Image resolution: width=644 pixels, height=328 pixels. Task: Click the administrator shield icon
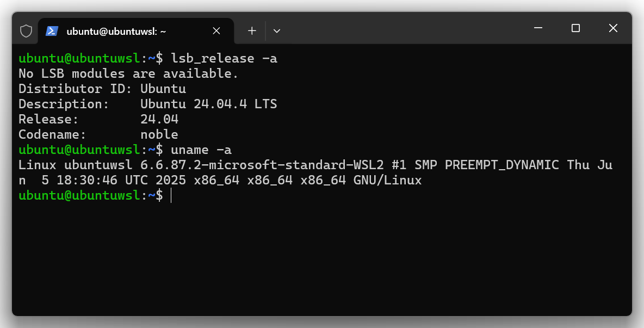[26, 31]
